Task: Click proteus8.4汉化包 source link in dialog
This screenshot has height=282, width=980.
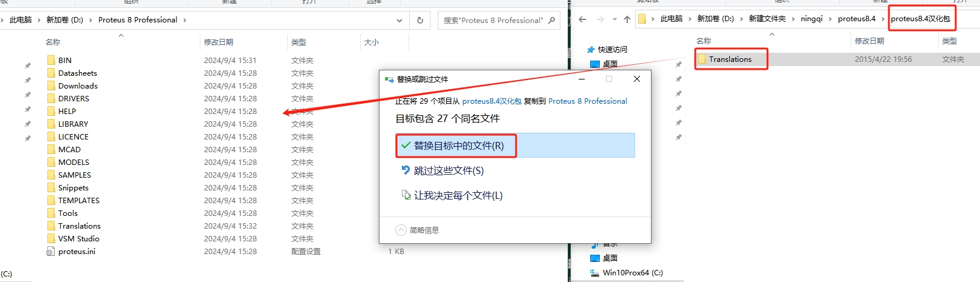Action: [492, 101]
